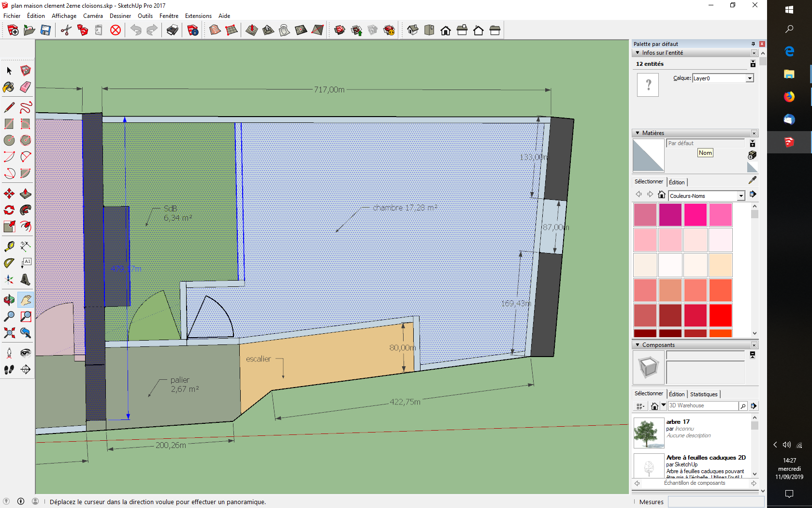Screen dimensions: 812x508
Task: Open the components navigation dropdown arrow
Action: click(664, 405)
